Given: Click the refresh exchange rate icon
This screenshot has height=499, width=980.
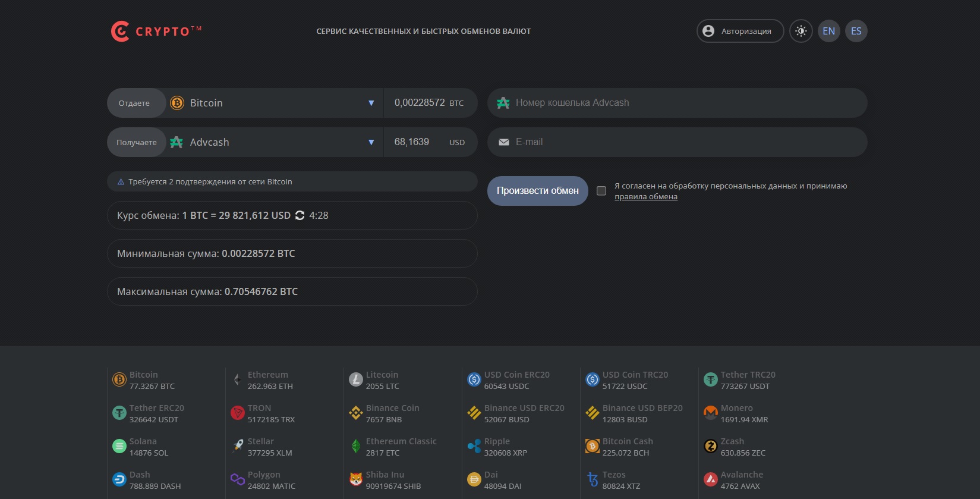Looking at the screenshot, I should coord(300,215).
